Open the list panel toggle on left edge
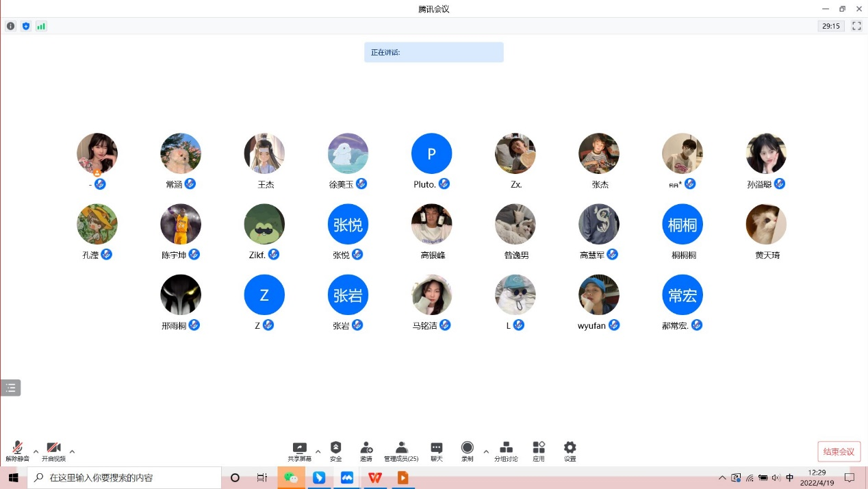 (10, 388)
